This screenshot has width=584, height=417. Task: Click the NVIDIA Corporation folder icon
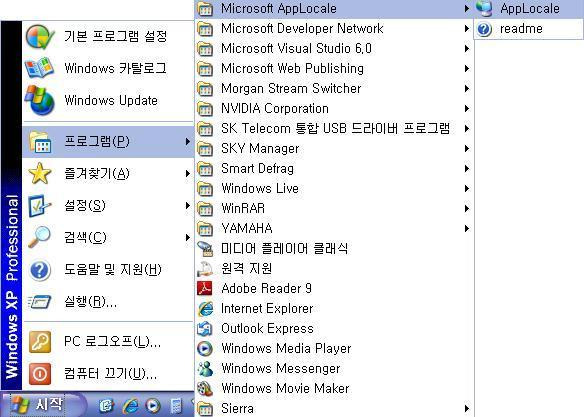pyautogui.click(x=205, y=109)
